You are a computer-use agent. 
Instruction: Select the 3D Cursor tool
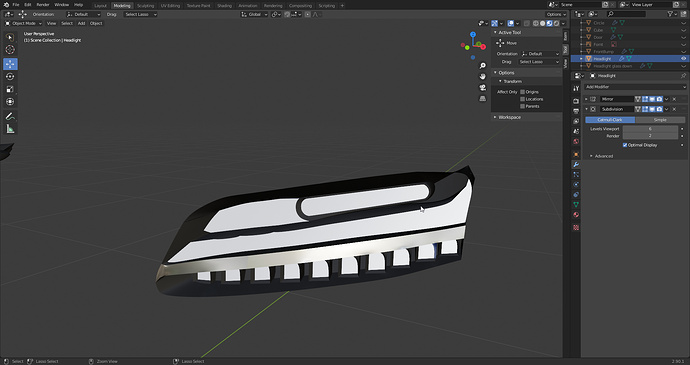[x=10, y=50]
